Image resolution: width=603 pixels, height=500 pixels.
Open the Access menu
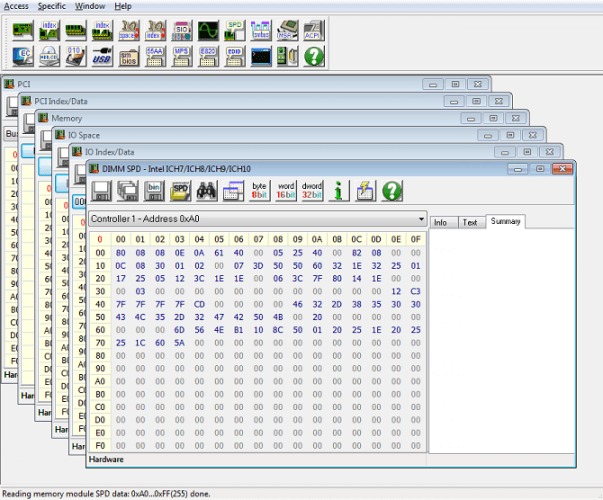(x=15, y=6)
